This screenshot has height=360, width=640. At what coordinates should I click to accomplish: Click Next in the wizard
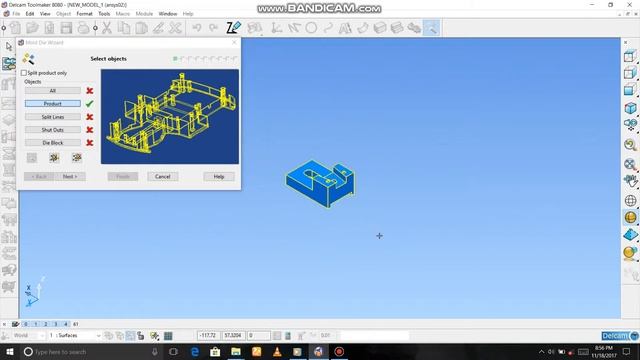pos(70,176)
